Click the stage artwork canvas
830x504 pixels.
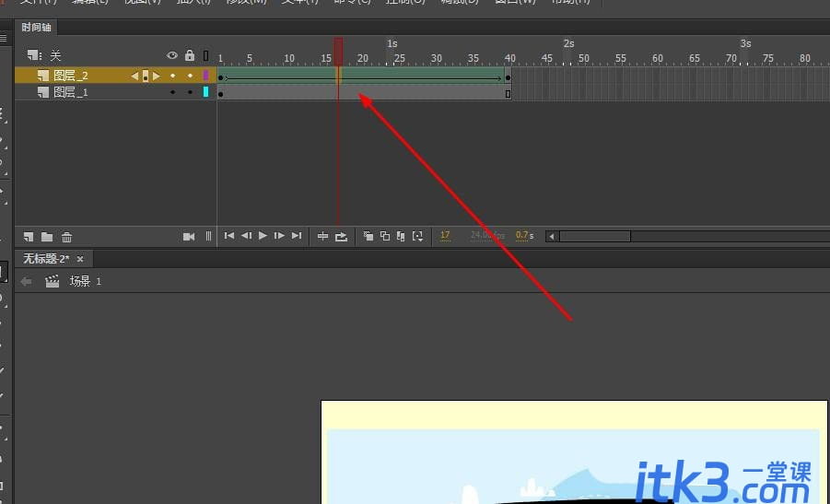click(x=574, y=452)
